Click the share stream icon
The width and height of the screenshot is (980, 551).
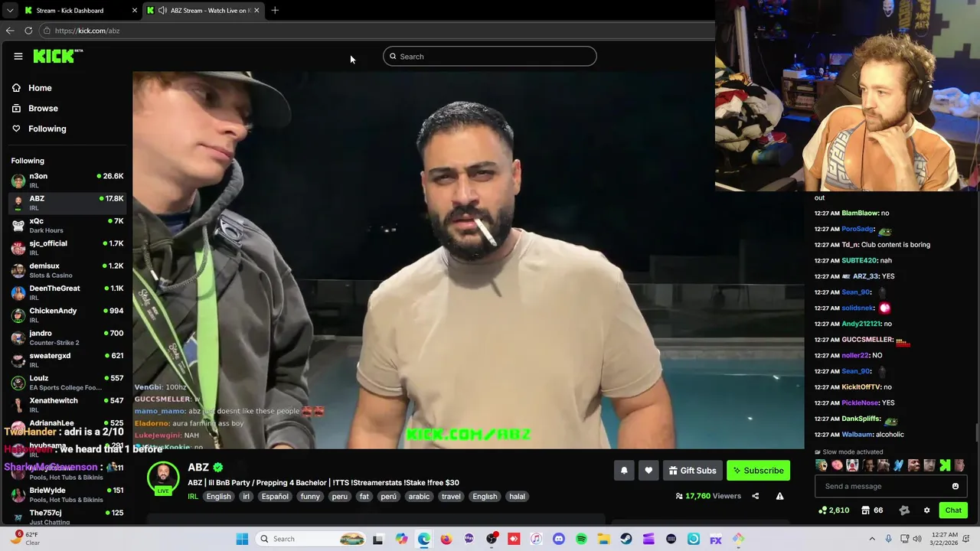(755, 496)
